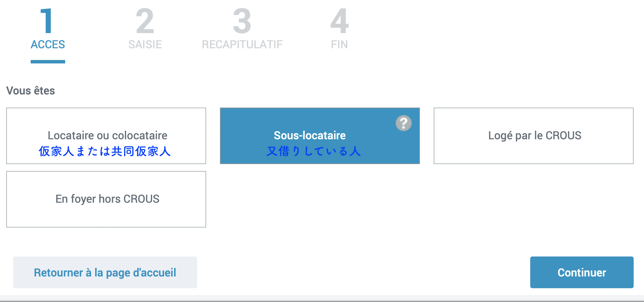Open step 2 SAISIE
644x302 pixels.
(145, 44)
